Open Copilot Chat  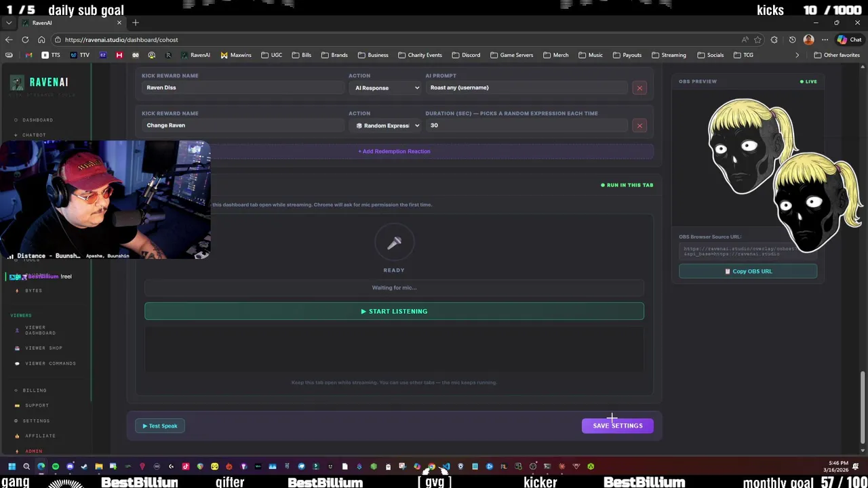click(x=849, y=39)
